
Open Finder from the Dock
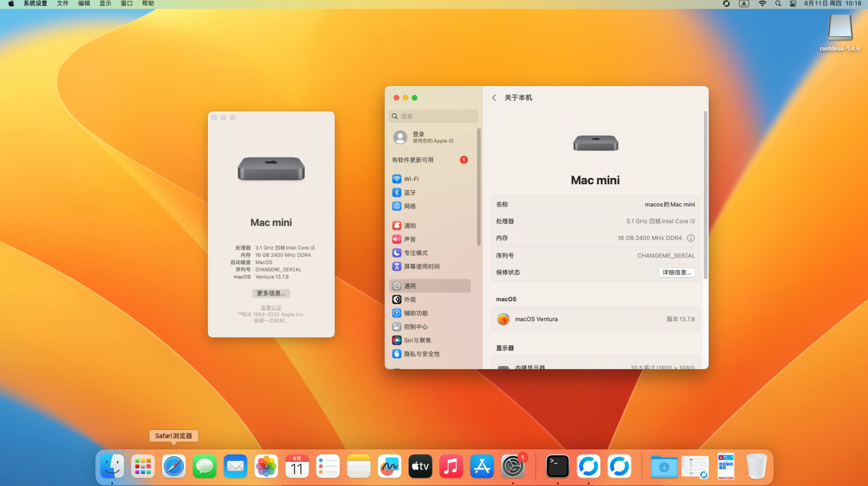[112, 467]
